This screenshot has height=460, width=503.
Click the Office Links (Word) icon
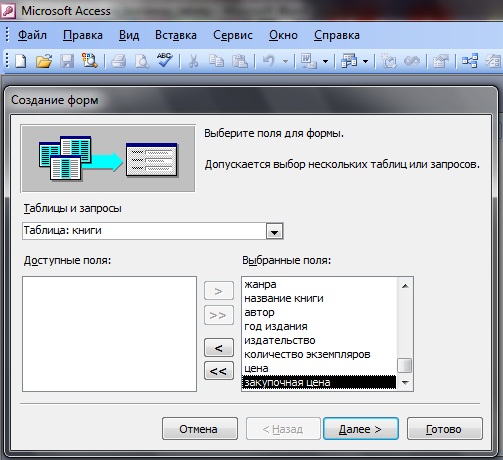pos(309,61)
